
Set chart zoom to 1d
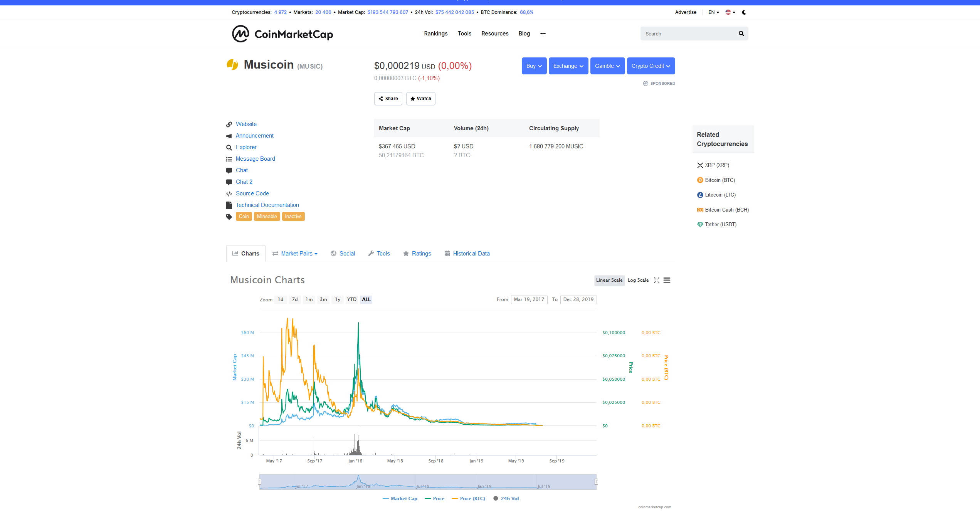pyautogui.click(x=281, y=299)
